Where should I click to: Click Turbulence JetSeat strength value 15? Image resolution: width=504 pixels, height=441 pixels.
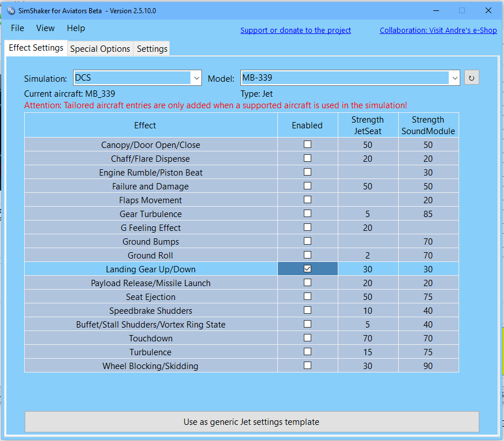coord(368,352)
